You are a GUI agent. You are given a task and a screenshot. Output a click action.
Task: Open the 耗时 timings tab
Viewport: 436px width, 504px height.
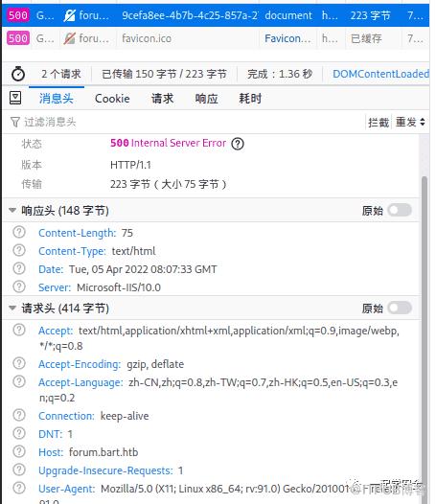pos(250,99)
